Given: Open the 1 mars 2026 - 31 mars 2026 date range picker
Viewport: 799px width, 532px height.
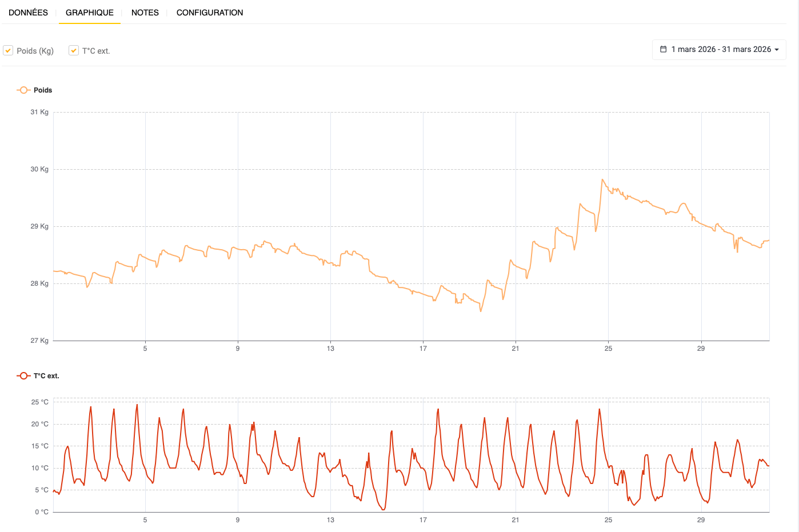Looking at the screenshot, I should (719, 50).
